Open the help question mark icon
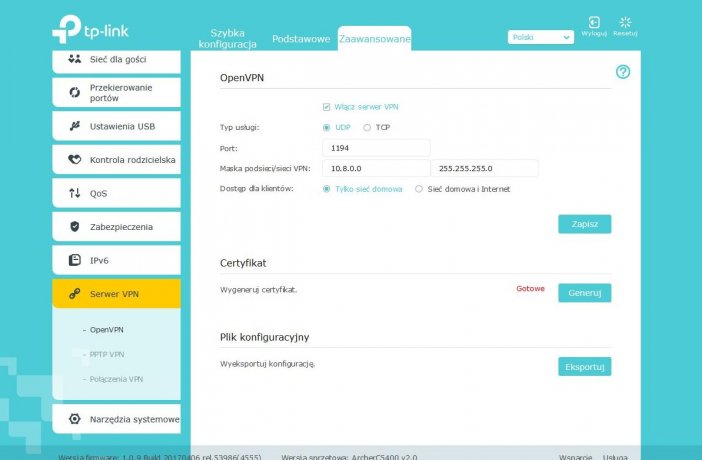702x460 pixels. coord(623,72)
